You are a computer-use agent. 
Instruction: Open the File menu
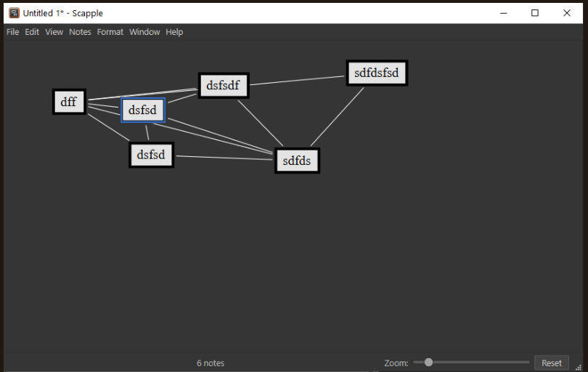13,32
